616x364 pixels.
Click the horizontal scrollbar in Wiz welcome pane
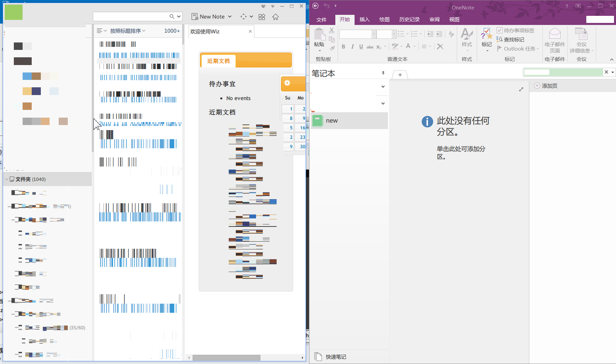(x=226, y=358)
